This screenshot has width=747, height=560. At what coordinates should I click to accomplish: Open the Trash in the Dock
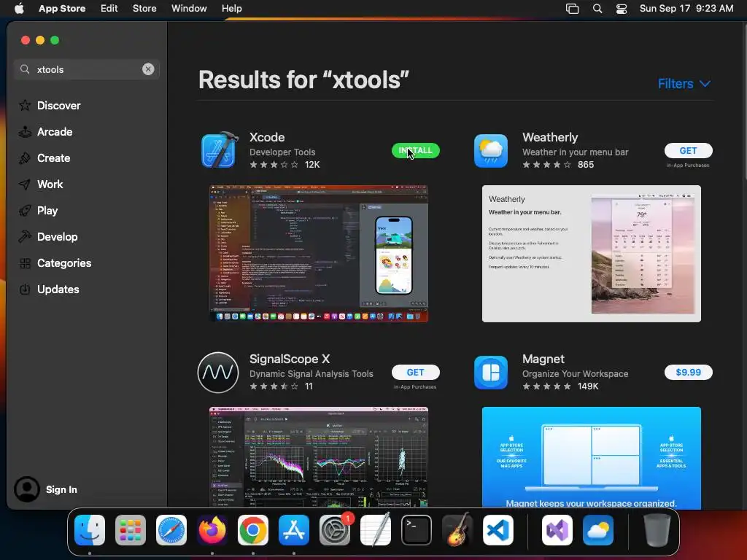657,530
